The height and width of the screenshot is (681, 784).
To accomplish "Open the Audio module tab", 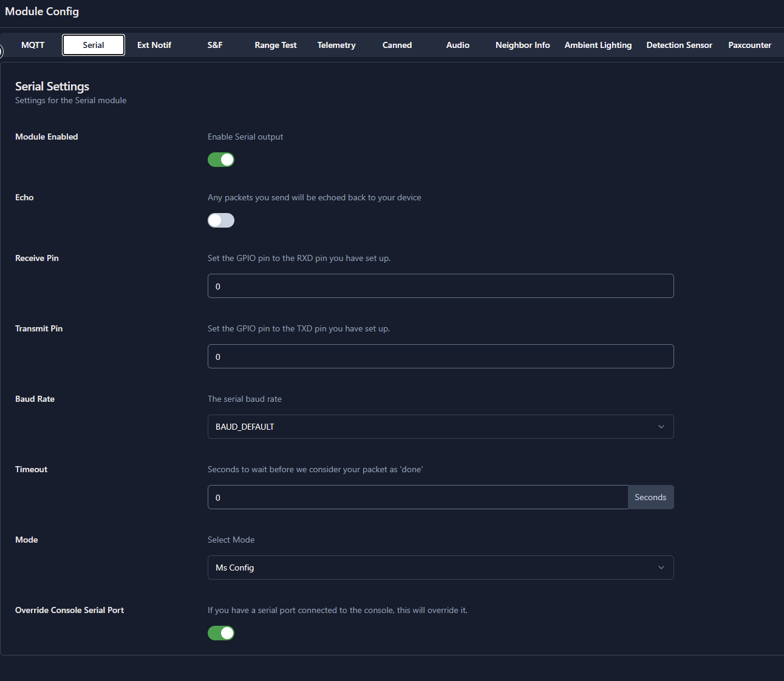I will [x=458, y=45].
